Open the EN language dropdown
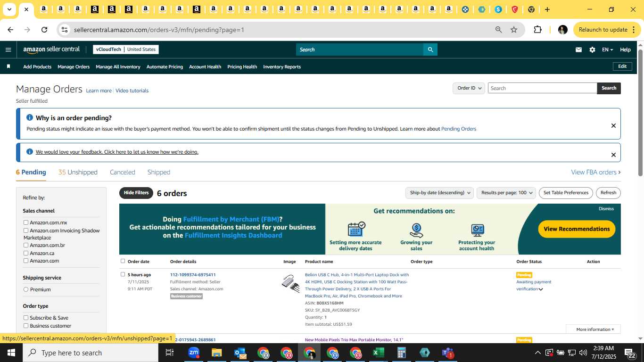The image size is (644, 362). click(x=607, y=49)
